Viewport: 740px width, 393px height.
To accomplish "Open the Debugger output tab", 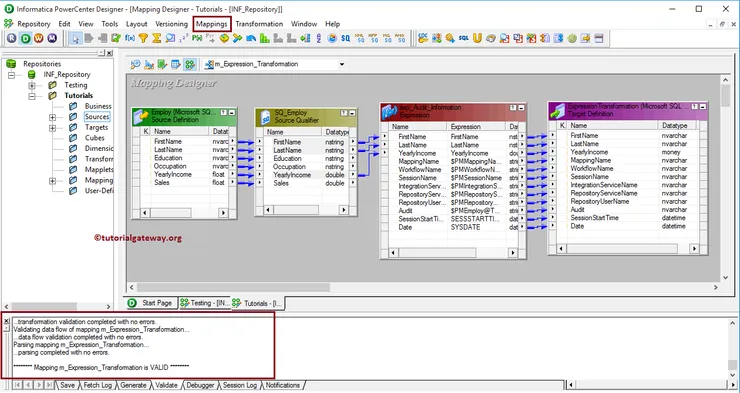I will pos(200,385).
